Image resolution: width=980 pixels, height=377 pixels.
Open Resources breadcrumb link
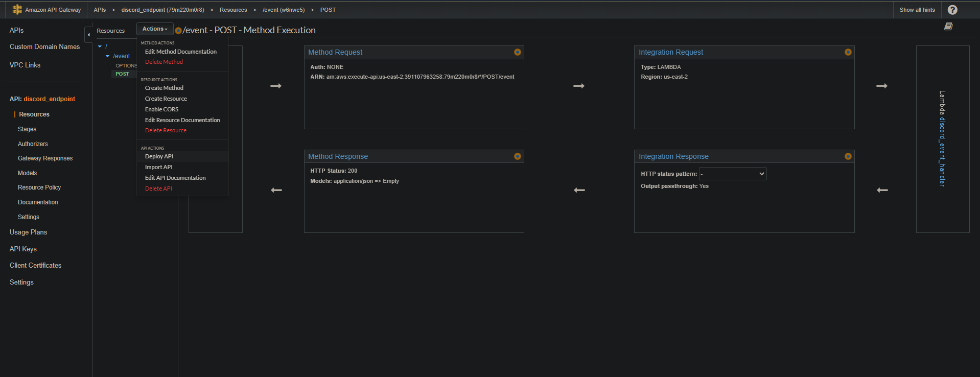(233, 10)
